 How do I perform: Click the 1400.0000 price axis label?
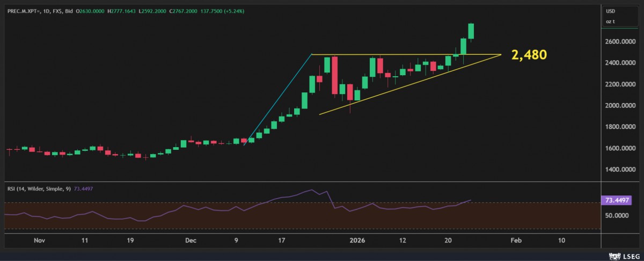(x=619, y=170)
